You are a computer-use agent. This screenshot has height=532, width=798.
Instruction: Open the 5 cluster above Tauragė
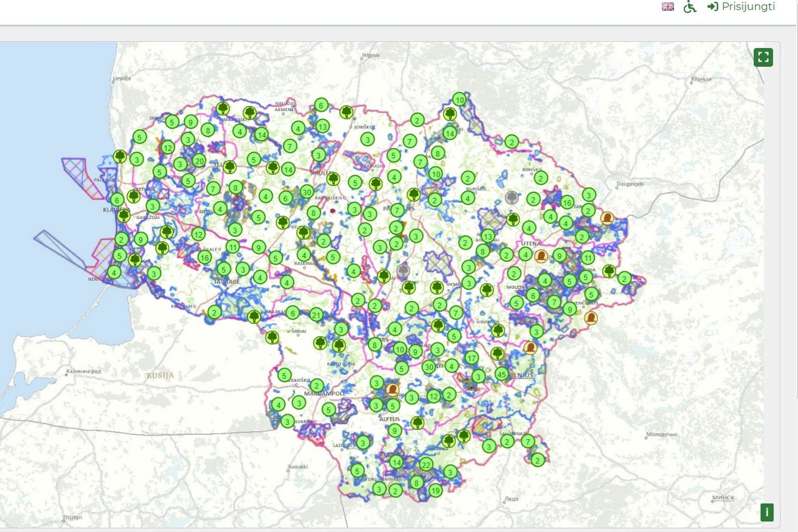point(224,269)
